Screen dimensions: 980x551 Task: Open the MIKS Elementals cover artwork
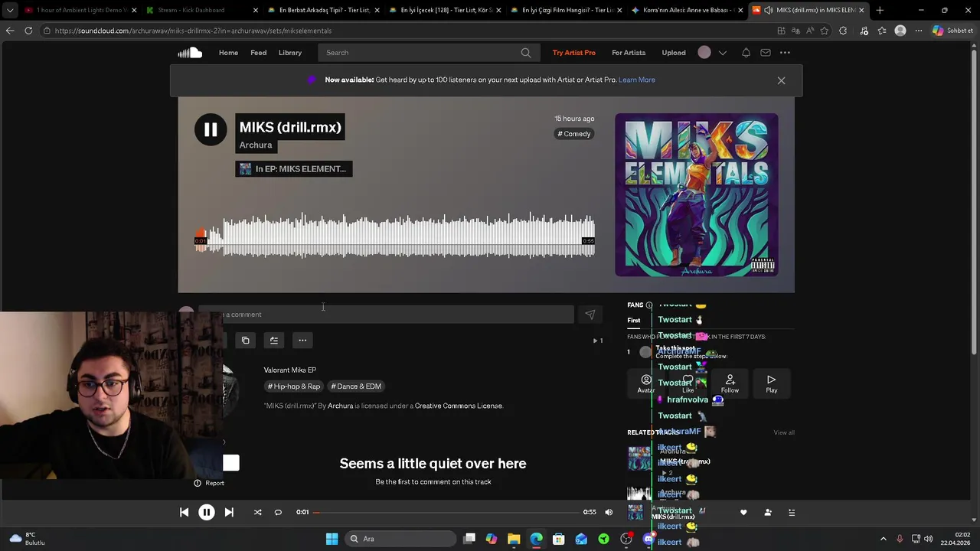click(696, 194)
